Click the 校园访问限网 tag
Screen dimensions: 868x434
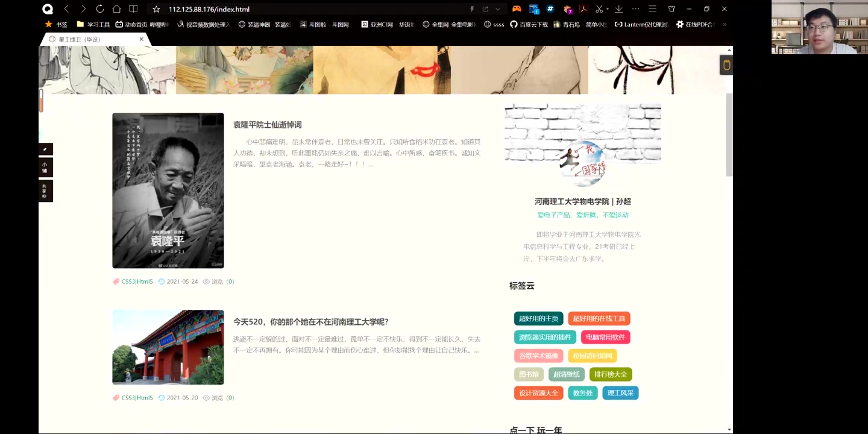593,356
